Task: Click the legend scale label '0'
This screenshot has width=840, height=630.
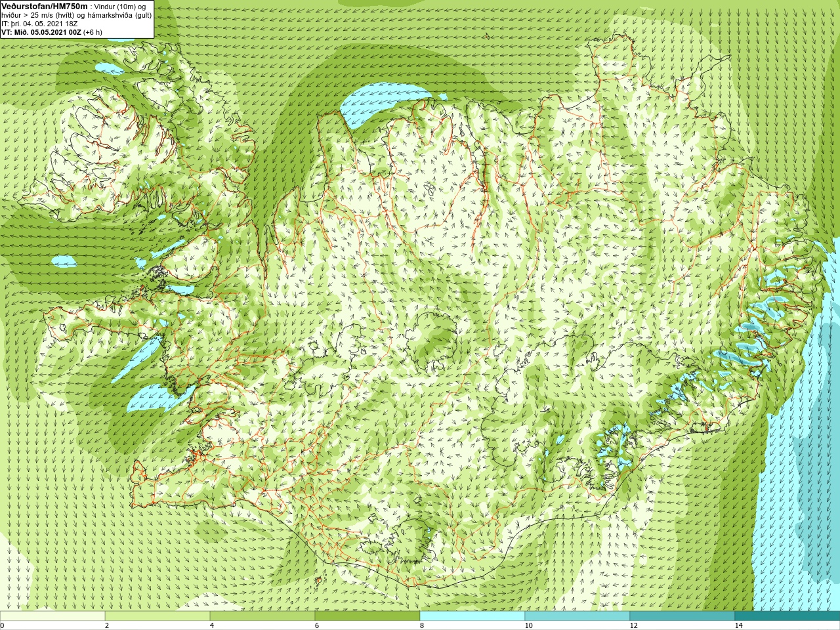Action: 2,625
